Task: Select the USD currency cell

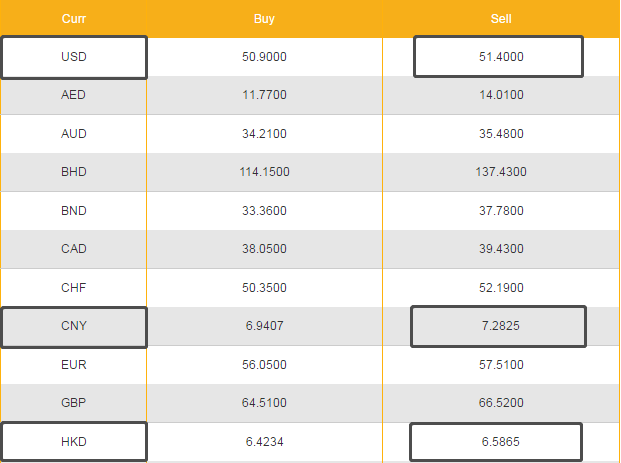Action: (74, 57)
